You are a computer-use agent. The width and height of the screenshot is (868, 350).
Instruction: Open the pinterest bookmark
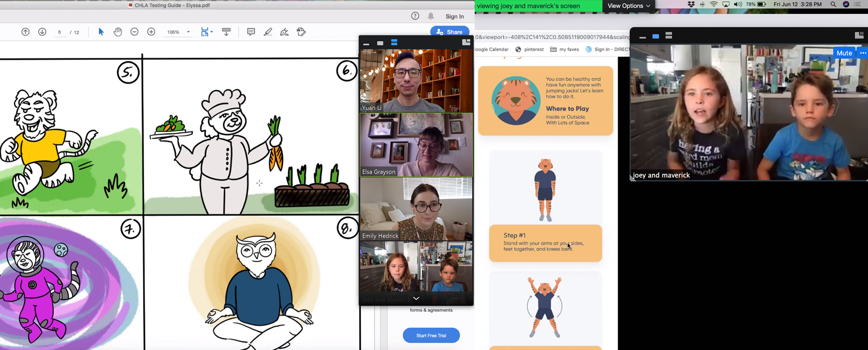[x=530, y=50]
